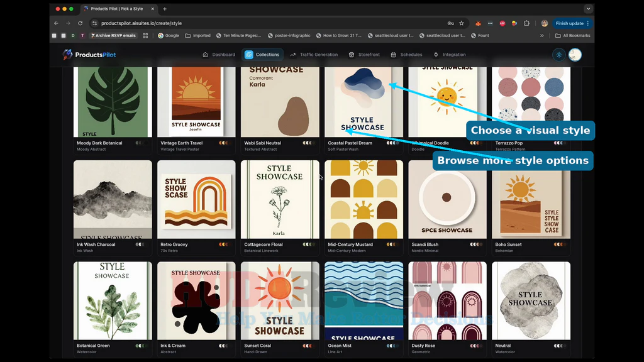The image size is (644, 362).
Task: Open the How to Grow bookmark
Action: tap(338, 36)
